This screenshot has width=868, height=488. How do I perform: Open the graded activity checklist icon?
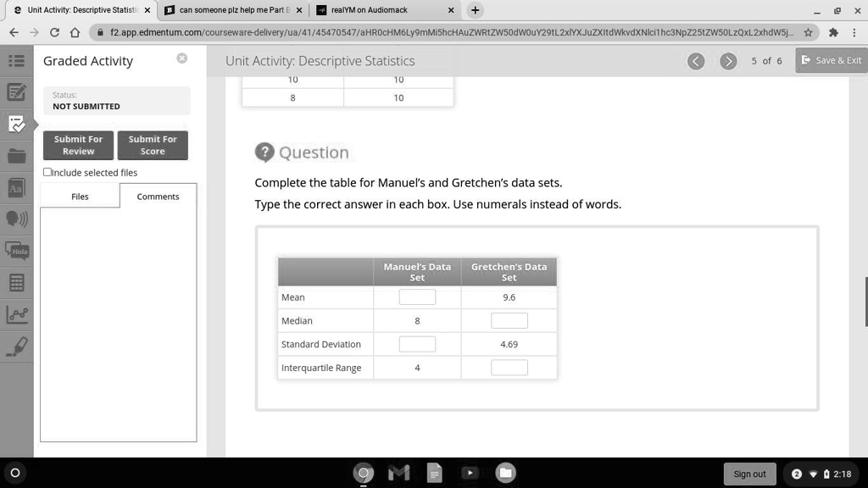coord(15,124)
